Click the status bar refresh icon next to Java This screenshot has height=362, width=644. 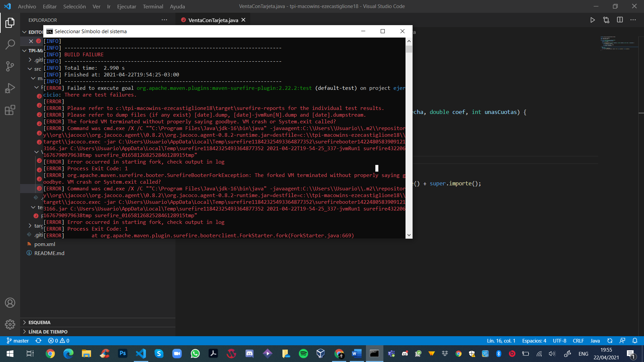click(610, 341)
